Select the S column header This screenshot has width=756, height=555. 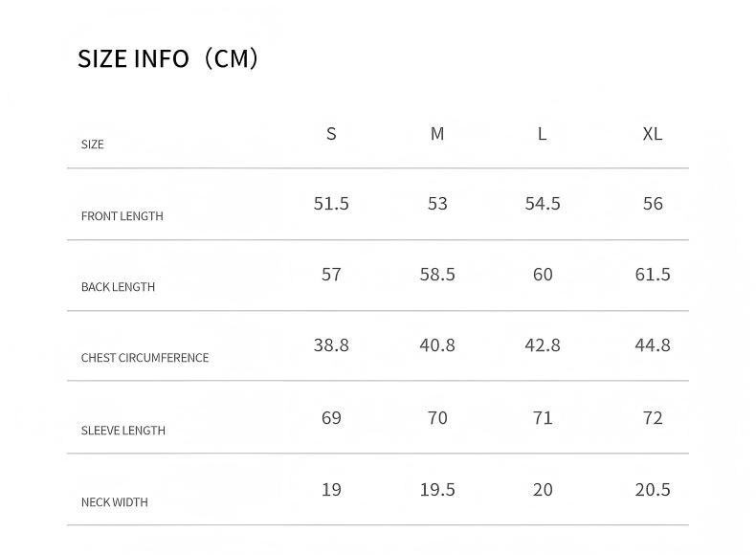click(331, 134)
